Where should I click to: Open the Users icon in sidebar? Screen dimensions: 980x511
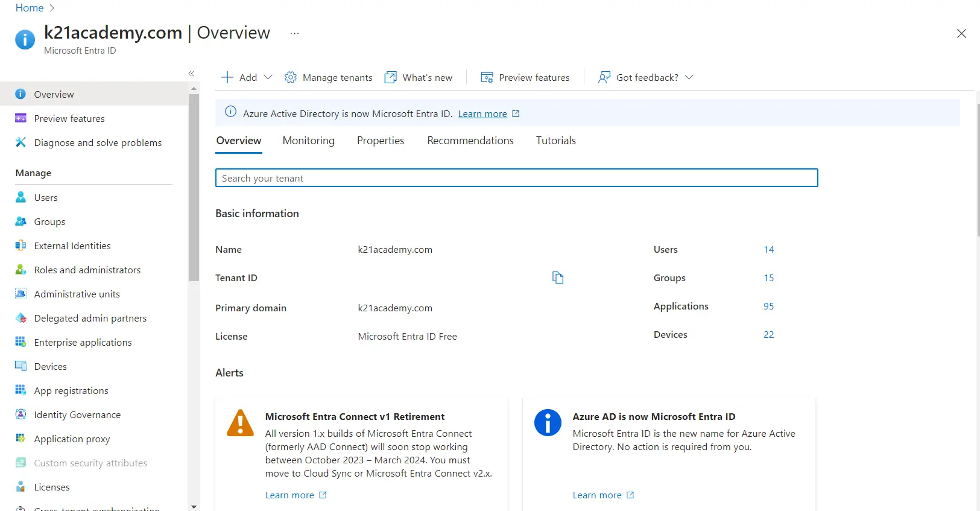(21, 197)
